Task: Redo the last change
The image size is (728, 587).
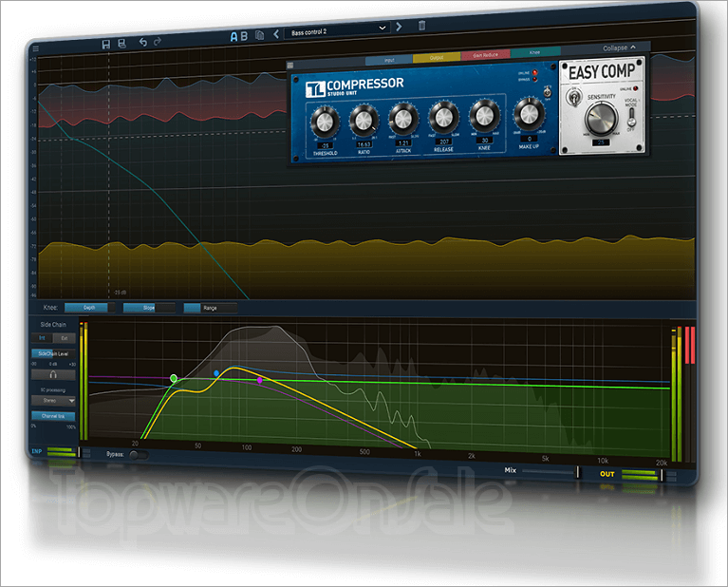Action: 158,42
